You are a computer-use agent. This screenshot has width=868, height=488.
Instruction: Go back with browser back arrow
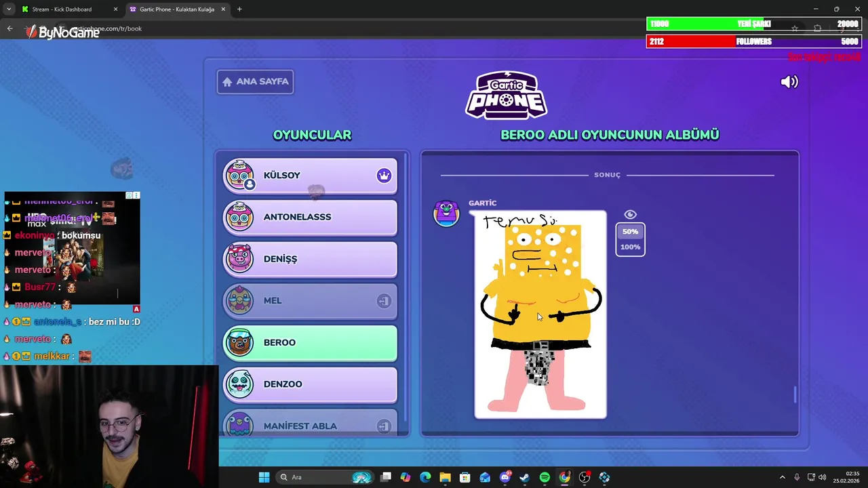point(9,28)
